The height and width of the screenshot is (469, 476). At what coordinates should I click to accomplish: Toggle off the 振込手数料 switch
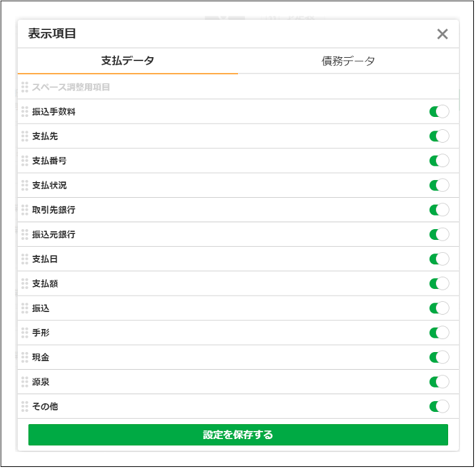click(439, 111)
